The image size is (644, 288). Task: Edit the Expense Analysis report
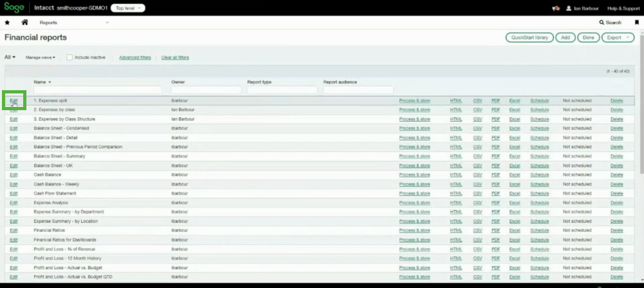coord(14,202)
